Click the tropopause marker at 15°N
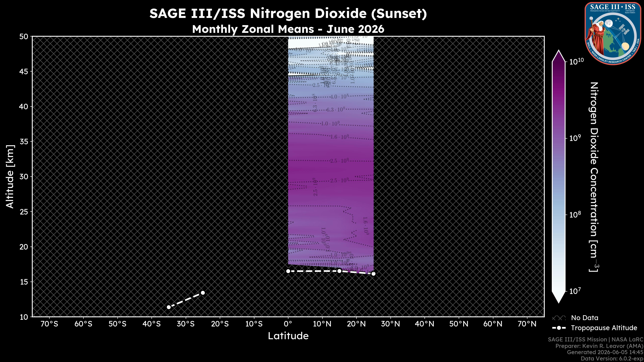The image size is (644, 362). click(339, 271)
